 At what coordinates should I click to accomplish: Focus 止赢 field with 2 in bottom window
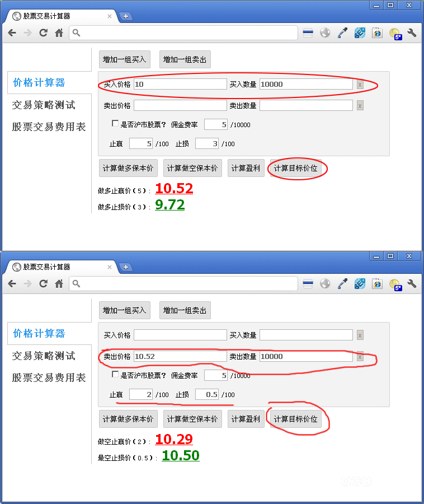[x=140, y=394]
